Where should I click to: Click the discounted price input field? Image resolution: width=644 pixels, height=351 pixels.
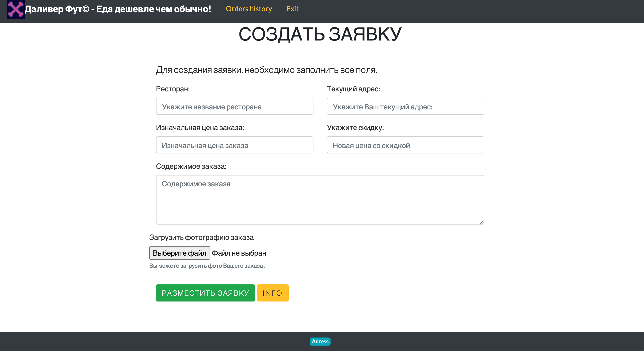point(405,145)
